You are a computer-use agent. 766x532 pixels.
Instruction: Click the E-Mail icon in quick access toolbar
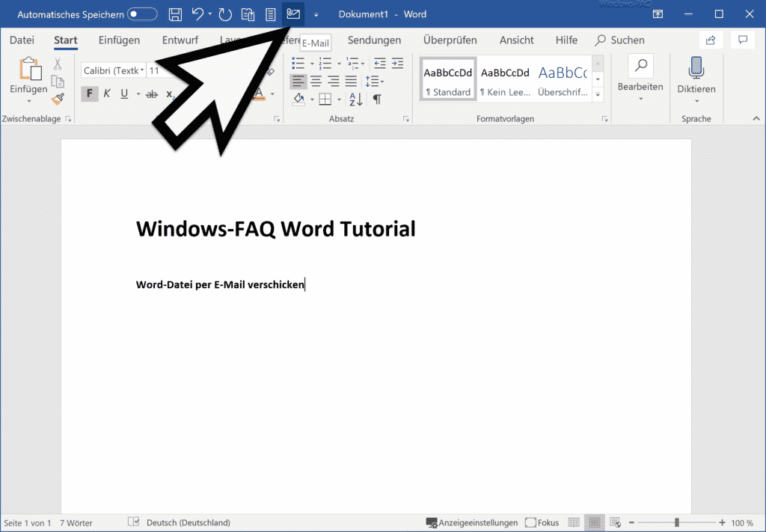(x=293, y=14)
